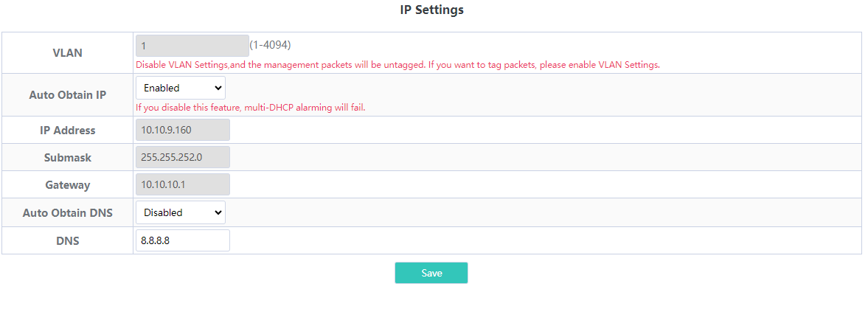The image size is (868, 309).
Task: Open the Auto Obtain IP dropdown
Action: click(181, 88)
